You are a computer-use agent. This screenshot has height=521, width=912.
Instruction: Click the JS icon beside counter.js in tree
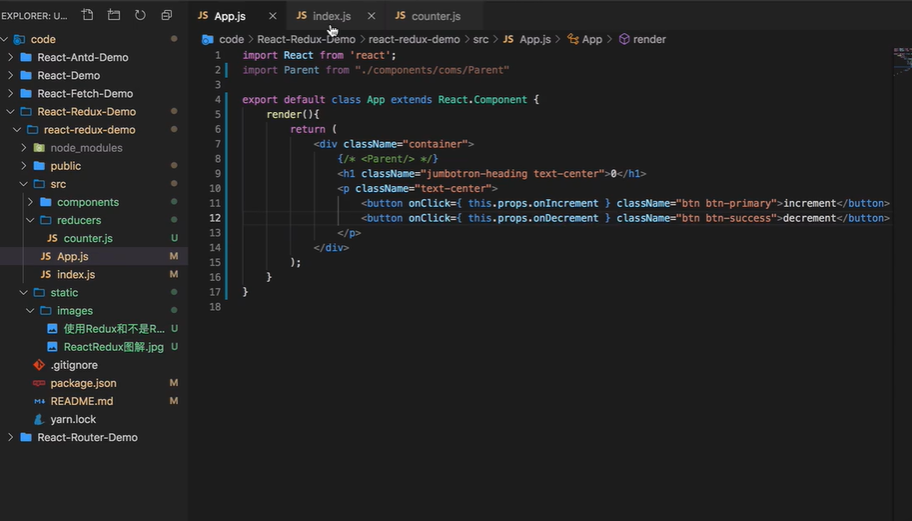[52, 238]
